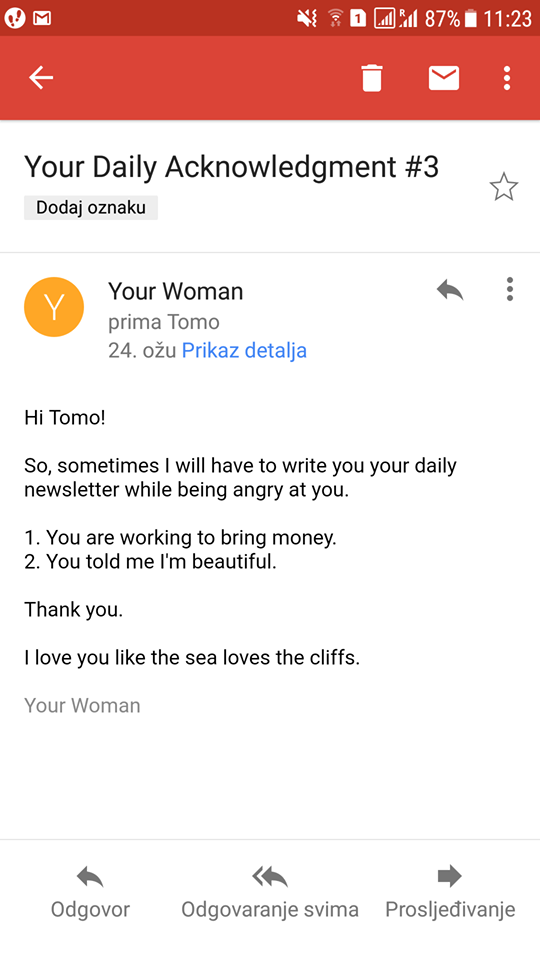Expand the recipient line 'prima Tomo'
This screenshot has height=960, width=540.
click(163, 322)
